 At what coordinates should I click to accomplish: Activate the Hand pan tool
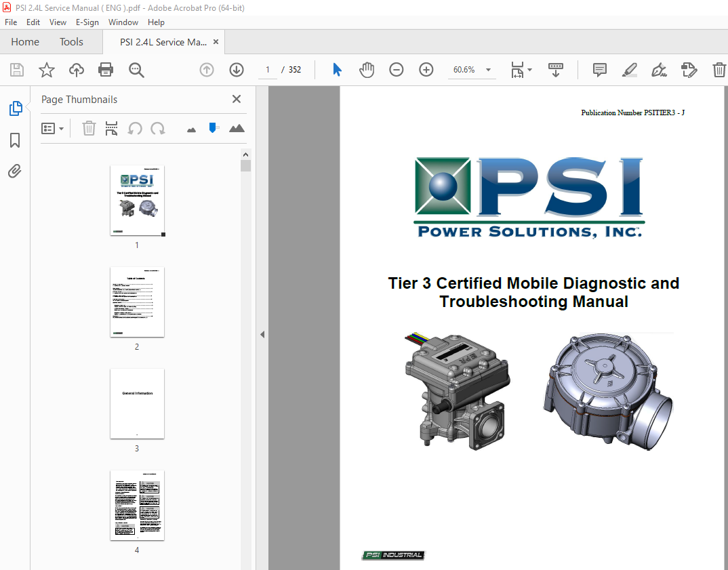(x=366, y=70)
